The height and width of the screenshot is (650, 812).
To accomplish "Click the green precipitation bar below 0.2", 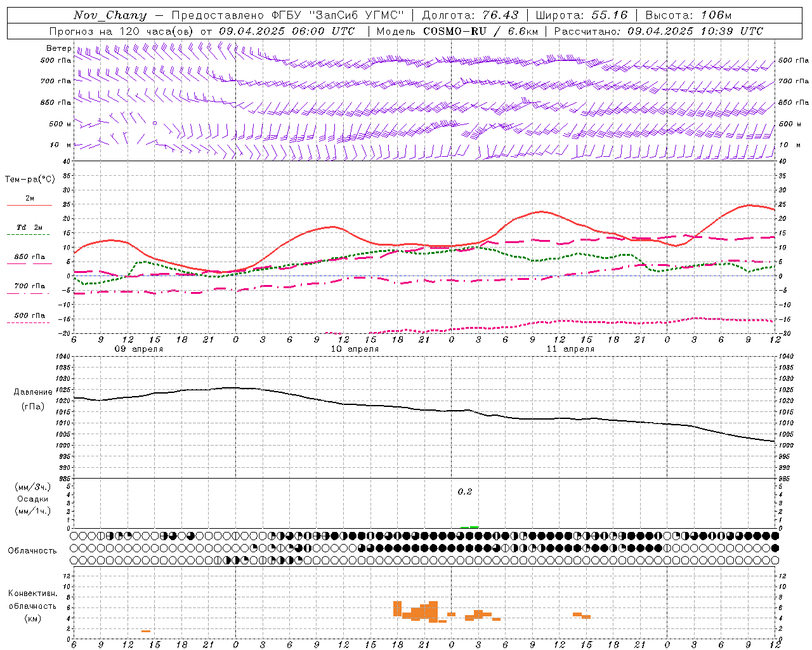I will pyautogui.click(x=469, y=527).
